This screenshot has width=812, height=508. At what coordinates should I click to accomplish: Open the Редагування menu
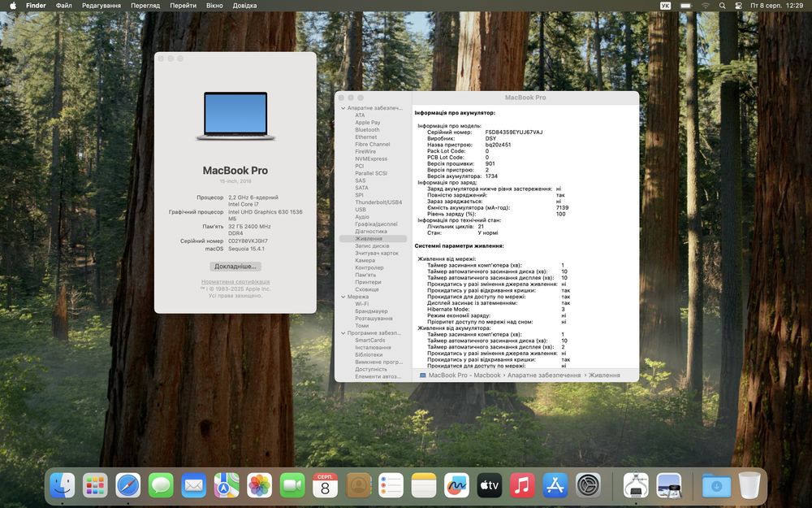tap(101, 5)
